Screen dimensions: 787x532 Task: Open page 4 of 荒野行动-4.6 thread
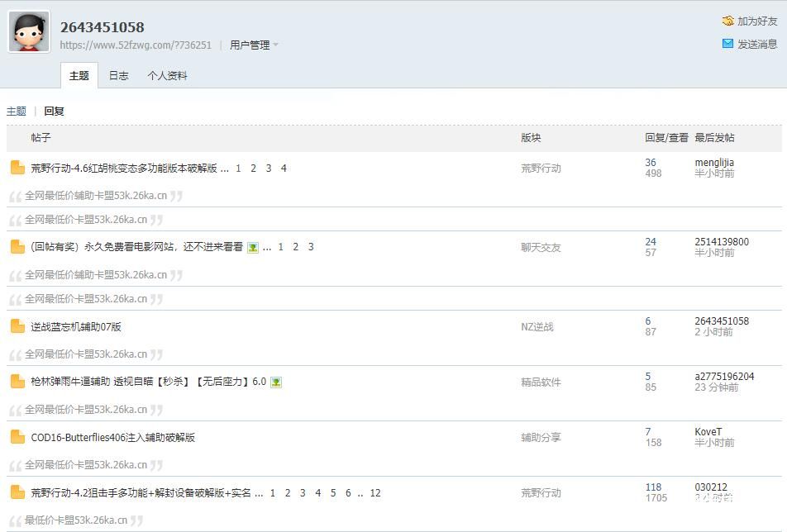pyautogui.click(x=284, y=169)
